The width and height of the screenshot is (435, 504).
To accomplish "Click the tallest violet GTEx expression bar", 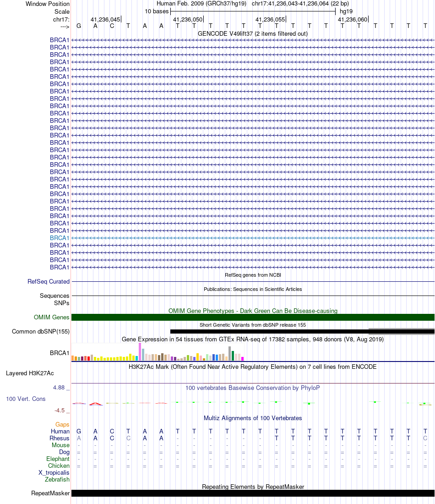I will pos(140,351).
